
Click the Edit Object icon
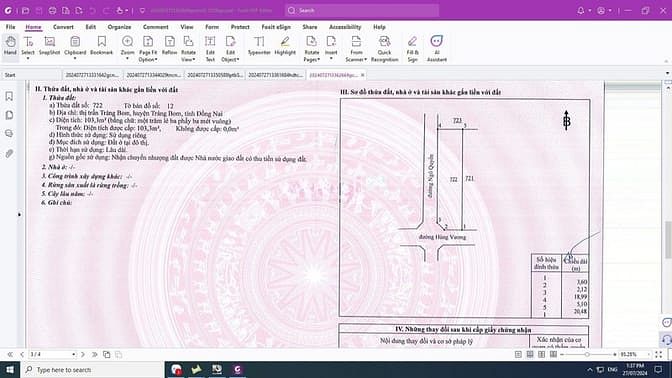pos(231,42)
